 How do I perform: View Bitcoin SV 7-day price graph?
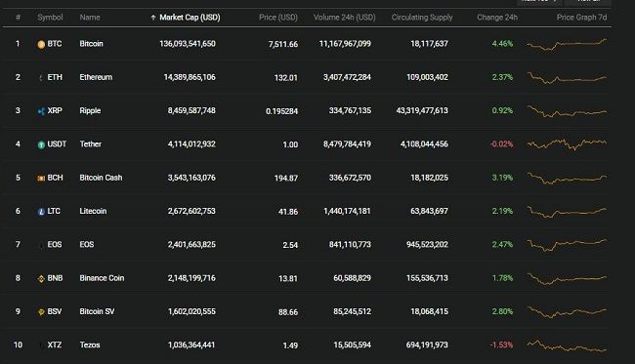coord(567,312)
